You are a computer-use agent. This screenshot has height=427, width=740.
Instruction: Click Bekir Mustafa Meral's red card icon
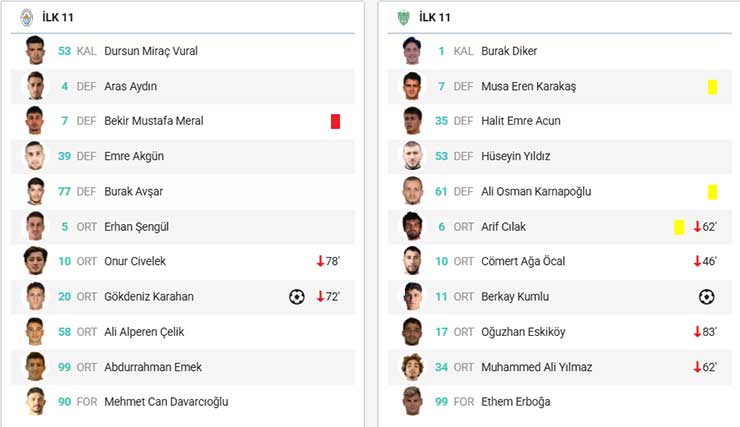point(335,121)
